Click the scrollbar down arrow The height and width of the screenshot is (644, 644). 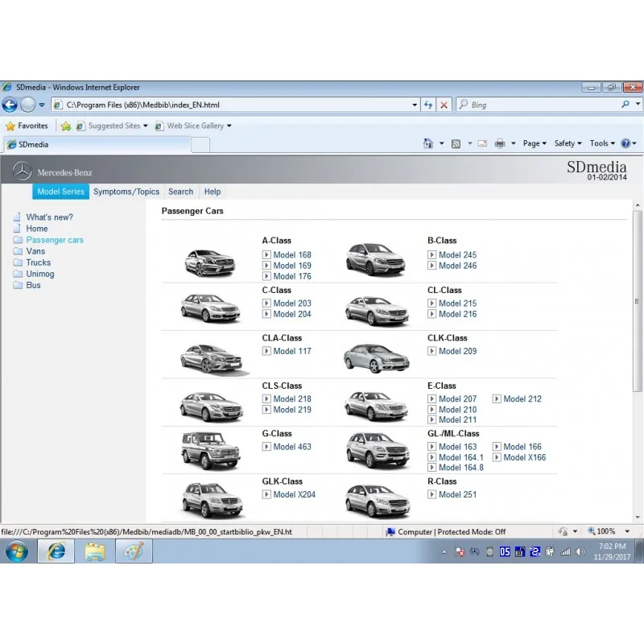coord(637,518)
